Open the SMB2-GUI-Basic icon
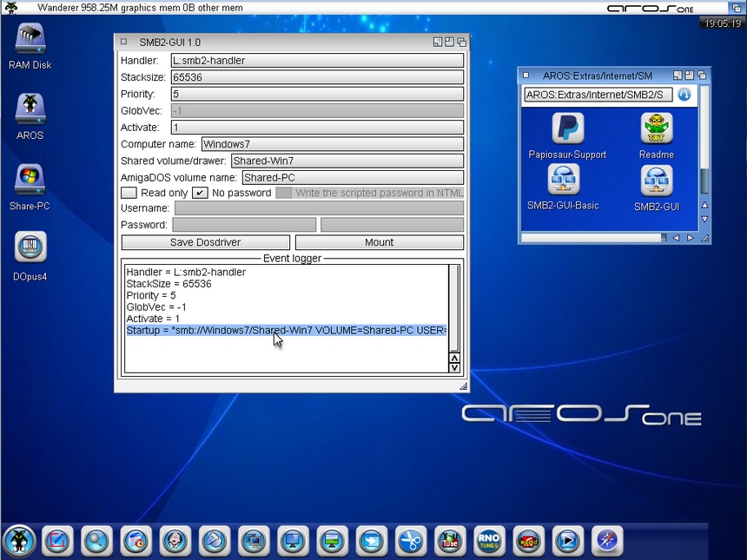747x560 pixels. [563, 181]
